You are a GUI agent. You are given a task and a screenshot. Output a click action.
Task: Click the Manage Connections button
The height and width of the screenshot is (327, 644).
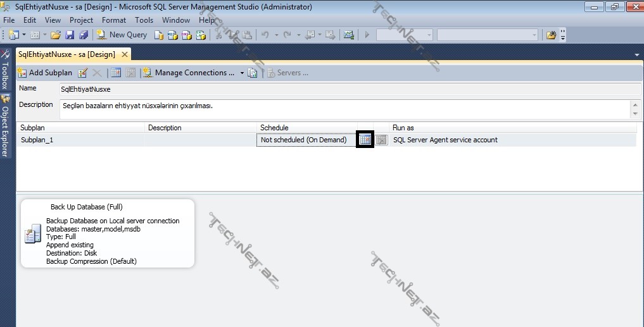(189, 73)
